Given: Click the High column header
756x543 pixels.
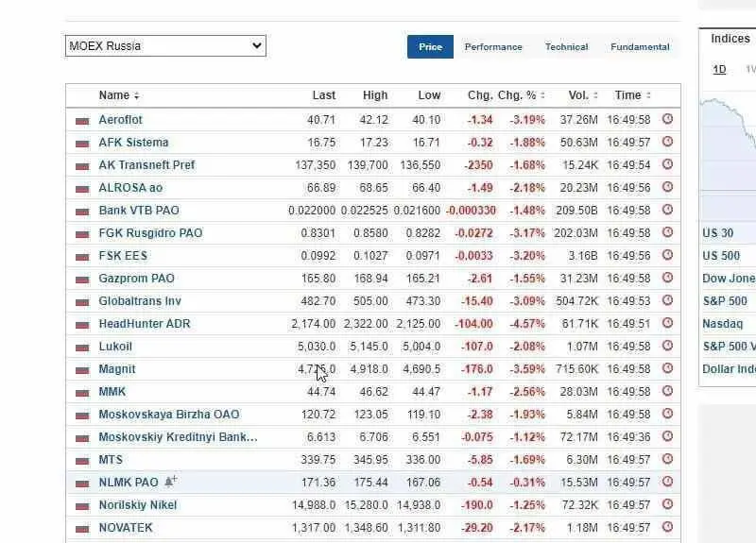Looking at the screenshot, I should [375, 95].
